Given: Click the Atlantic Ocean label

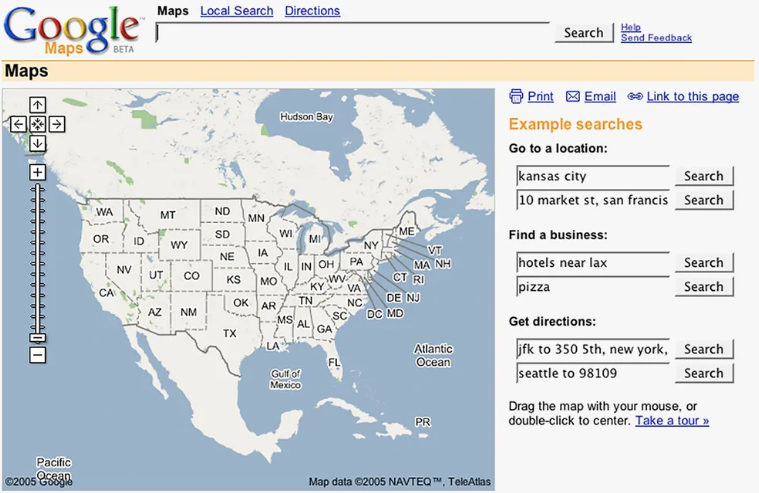Looking at the screenshot, I should [433, 355].
